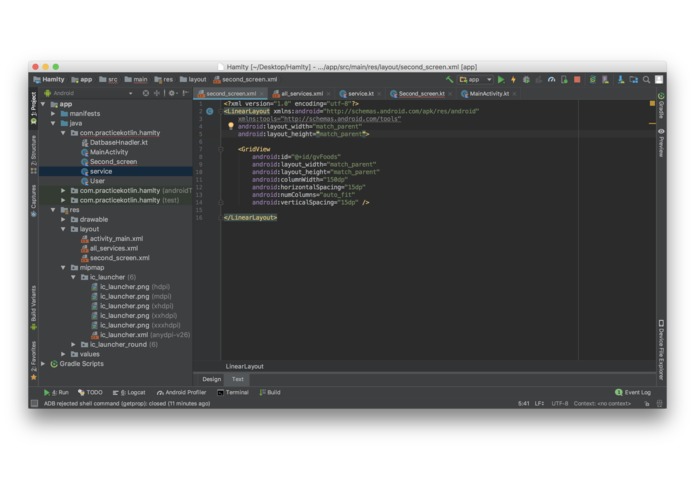Open the Android view selector dropdown
Viewport: 695px width, 494px height.
coord(88,93)
